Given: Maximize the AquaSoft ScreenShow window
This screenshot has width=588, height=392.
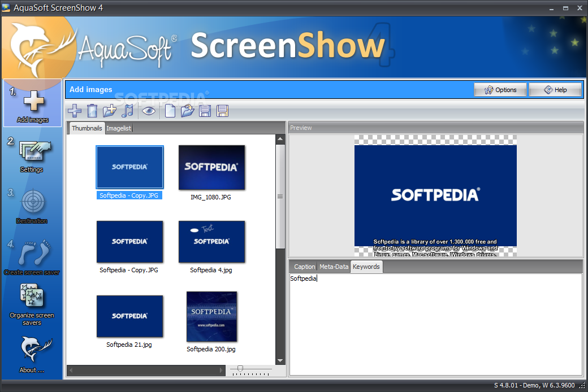Looking at the screenshot, I should (565, 8).
